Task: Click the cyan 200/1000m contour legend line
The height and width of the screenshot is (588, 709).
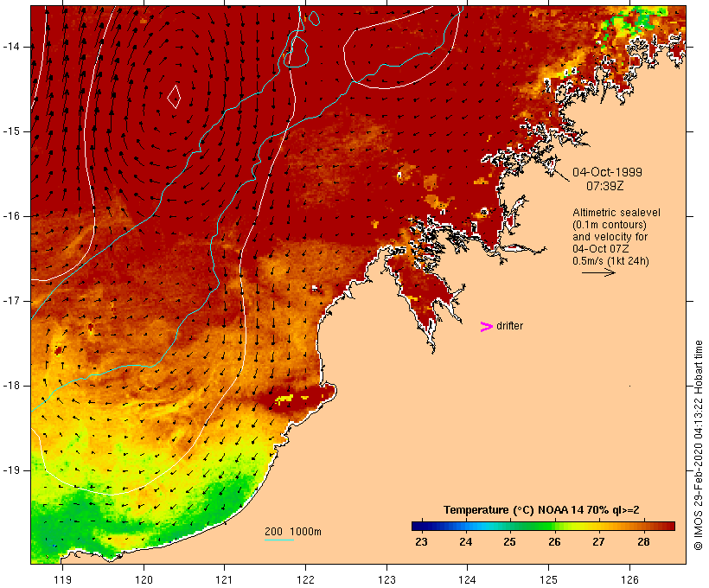Action: click(279, 540)
